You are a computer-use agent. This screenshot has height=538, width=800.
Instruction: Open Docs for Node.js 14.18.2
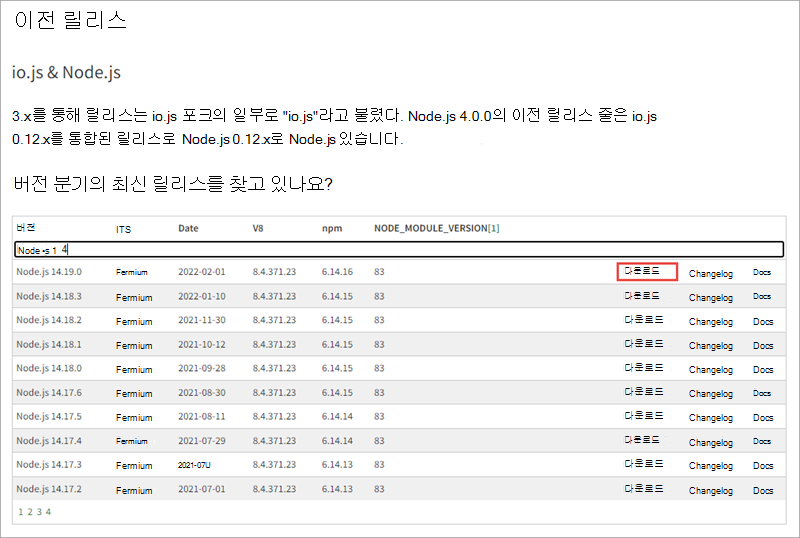[763, 322]
